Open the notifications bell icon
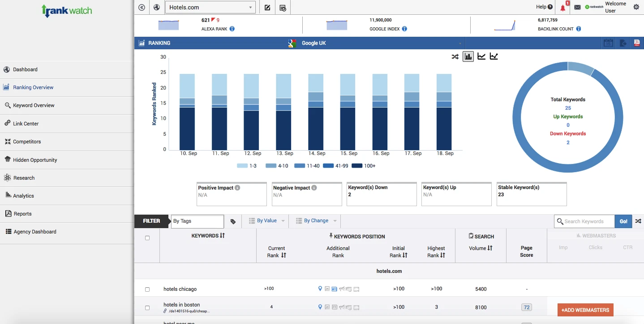This screenshot has width=644, height=324. 563,8
